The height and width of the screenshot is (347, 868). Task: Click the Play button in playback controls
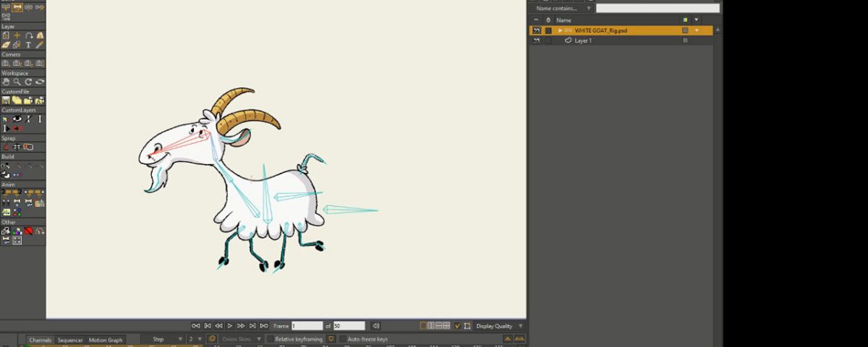pyautogui.click(x=230, y=326)
